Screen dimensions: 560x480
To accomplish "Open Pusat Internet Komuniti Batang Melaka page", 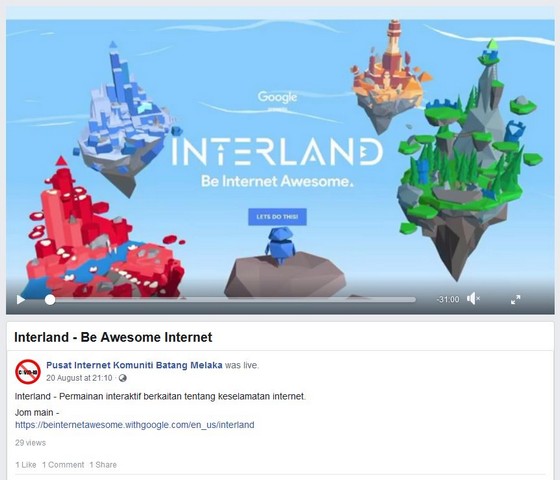I will (x=134, y=365).
